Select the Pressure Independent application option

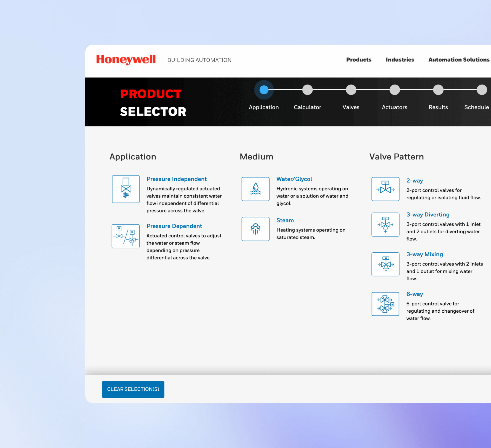pyautogui.click(x=177, y=179)
